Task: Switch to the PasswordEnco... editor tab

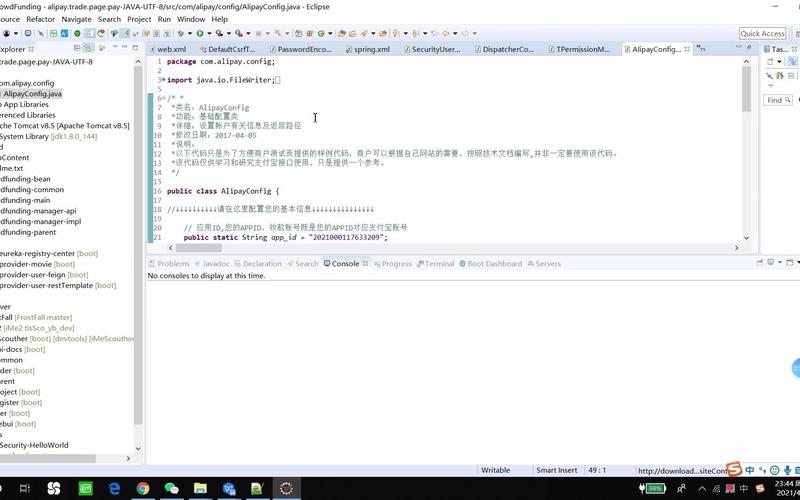Action: (301, 49)
